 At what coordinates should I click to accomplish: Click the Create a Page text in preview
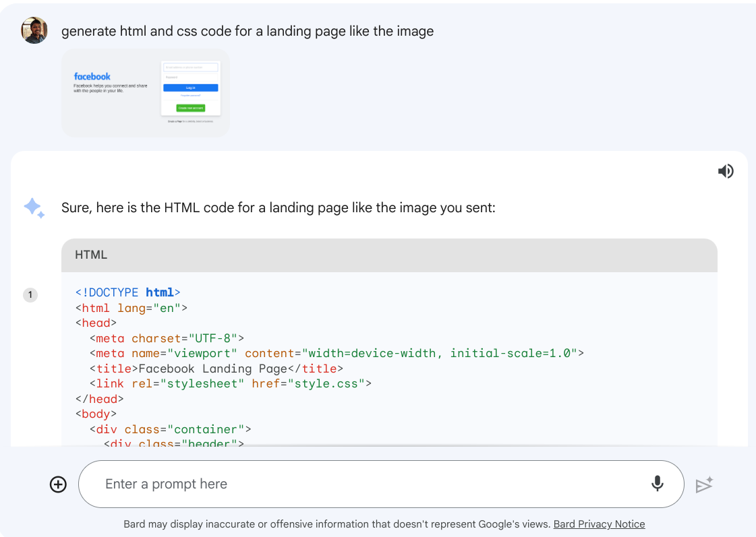[x=175, y=121]
